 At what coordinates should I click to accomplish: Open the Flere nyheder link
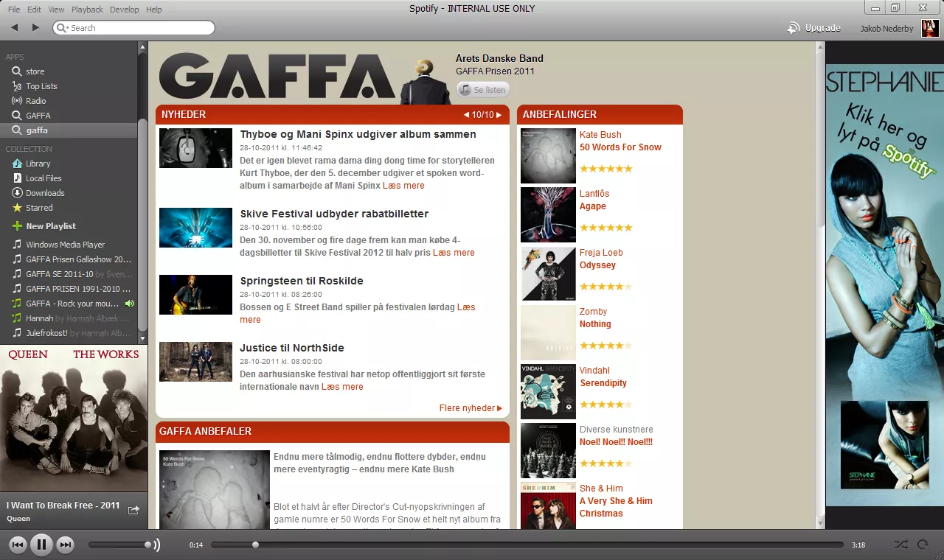point(466,407)
